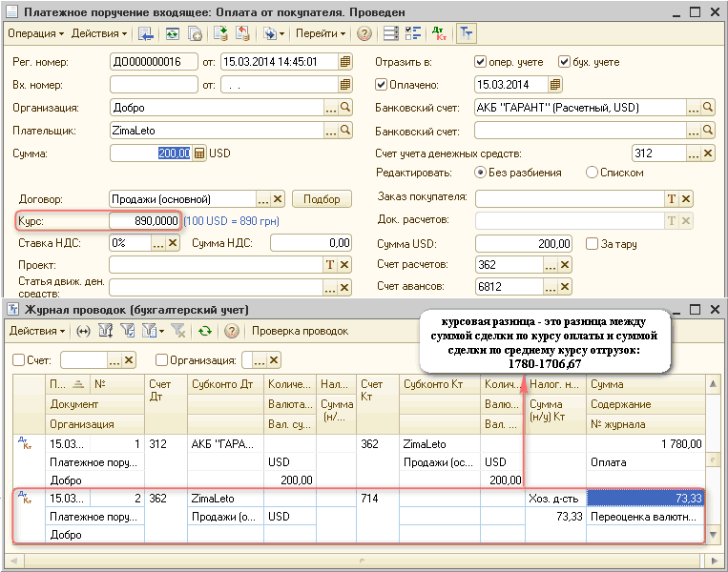Click into the Курс input field

(x=144, y=221)
